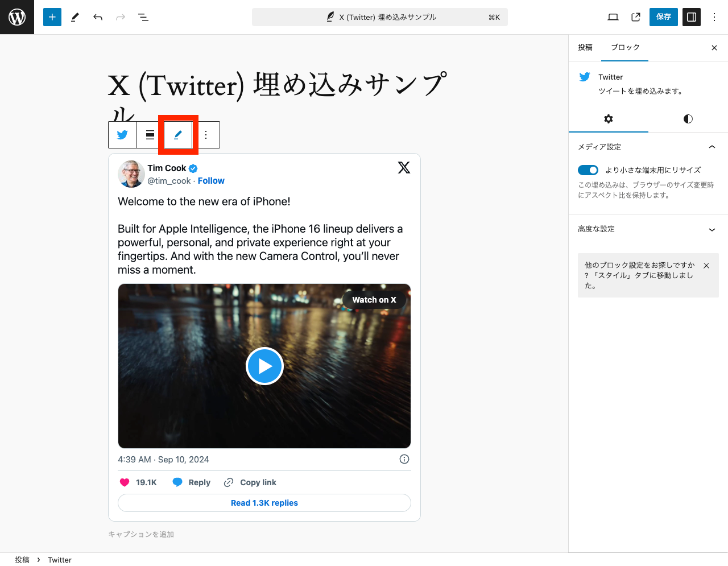The image size is (728, 566).
Task: Collapse the メディア設定 panel
Action: pos(648,147)
